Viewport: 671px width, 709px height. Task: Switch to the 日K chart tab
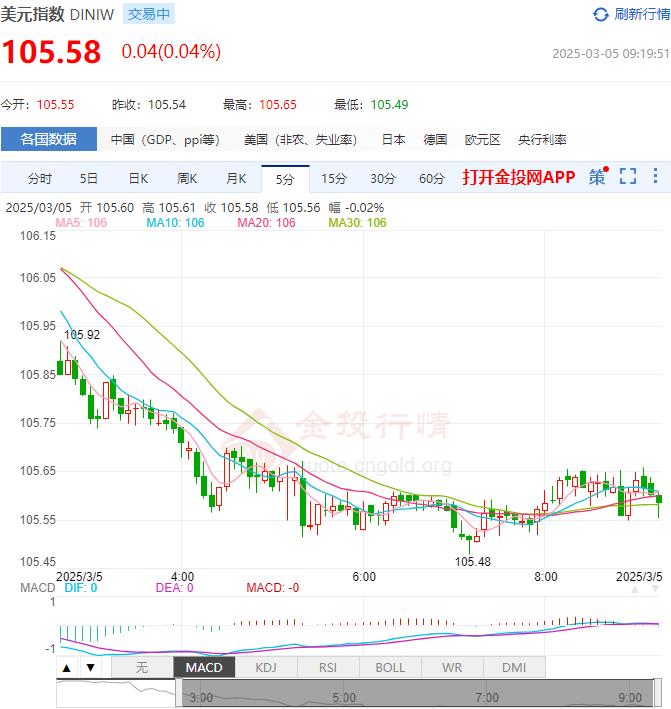coord(138,179)
